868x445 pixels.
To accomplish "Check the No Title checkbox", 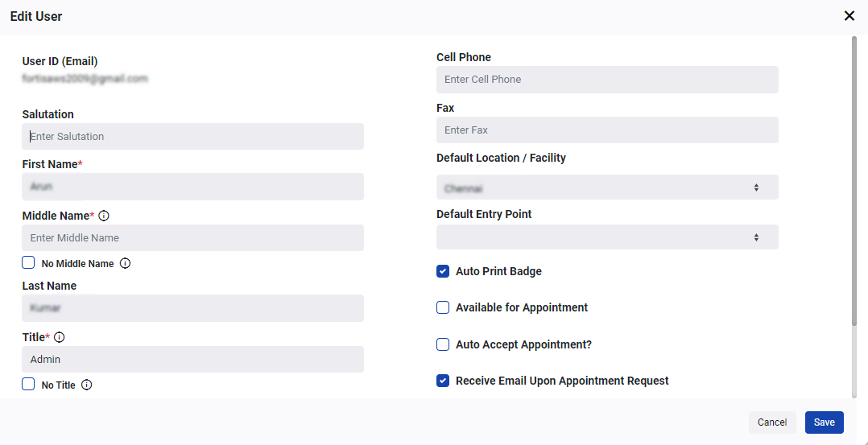I will 28,384.
